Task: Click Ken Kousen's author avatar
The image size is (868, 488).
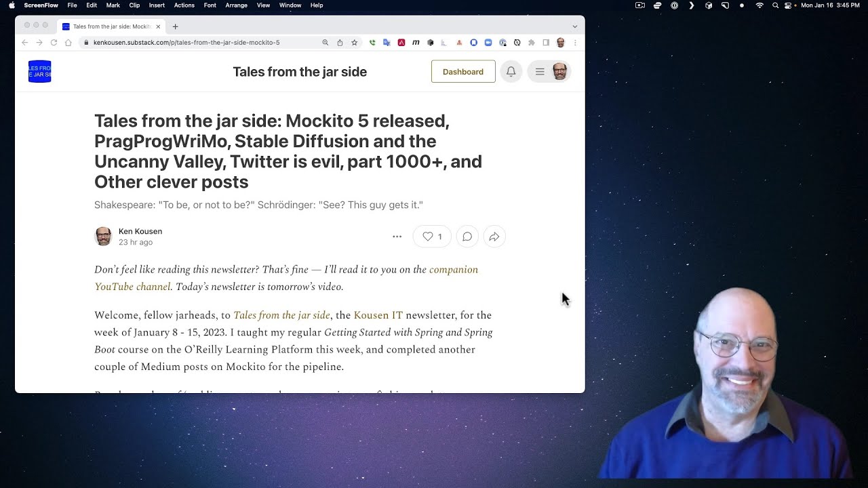Action: (x=103, y=236)
